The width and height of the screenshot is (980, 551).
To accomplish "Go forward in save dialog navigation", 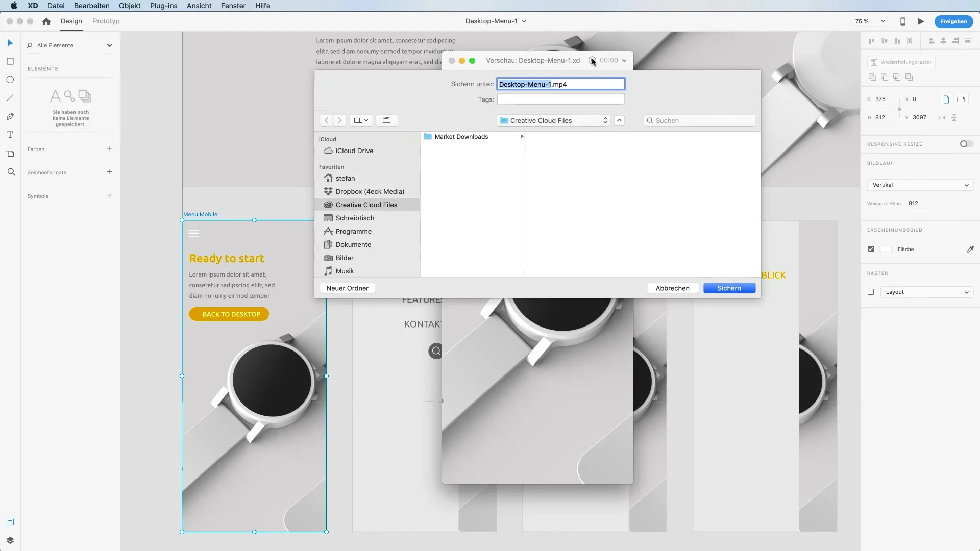I will coord(339,120).
